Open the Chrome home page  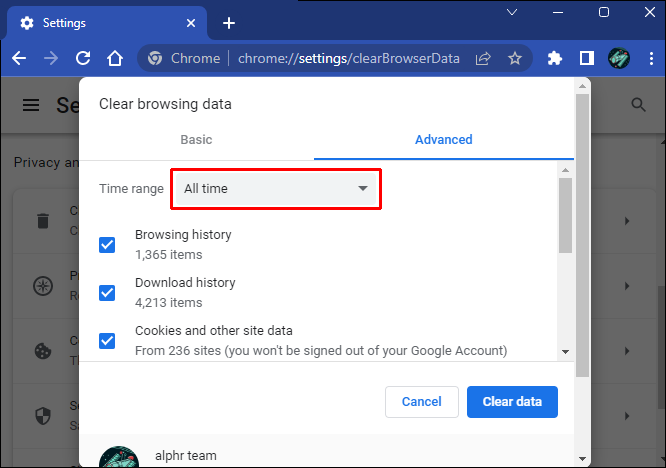pyautogui.click(x=115, y=58)
